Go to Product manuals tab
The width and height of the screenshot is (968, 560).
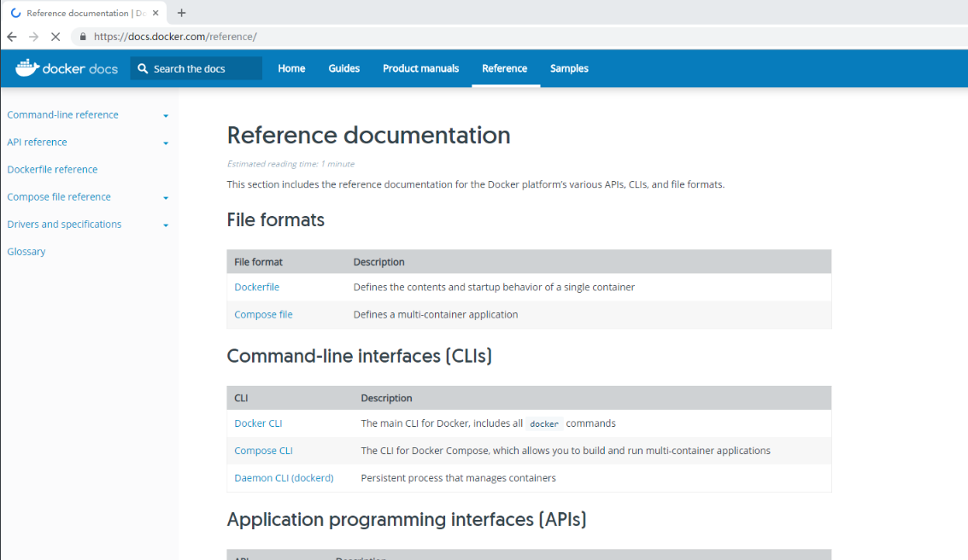click(x=420, y=68)
